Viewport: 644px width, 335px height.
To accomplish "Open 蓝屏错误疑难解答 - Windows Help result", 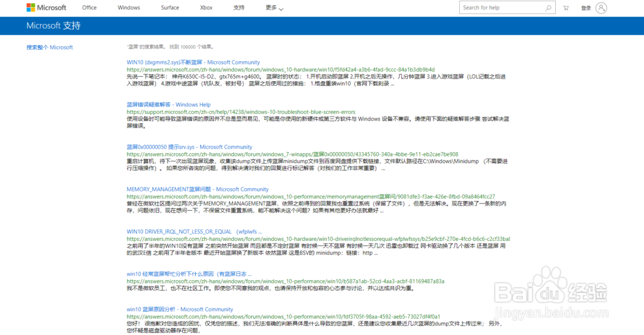I will click(168, 104).
